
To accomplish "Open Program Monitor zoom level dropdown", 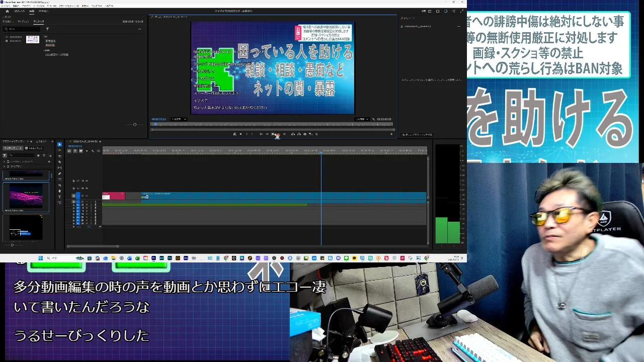I will coord(179,119).
